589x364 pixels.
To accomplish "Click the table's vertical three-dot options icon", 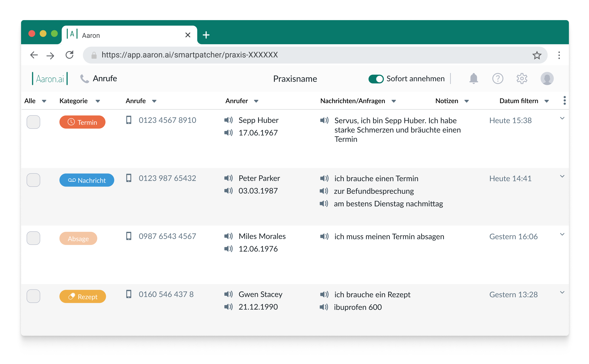I will [x=564, y=100].
